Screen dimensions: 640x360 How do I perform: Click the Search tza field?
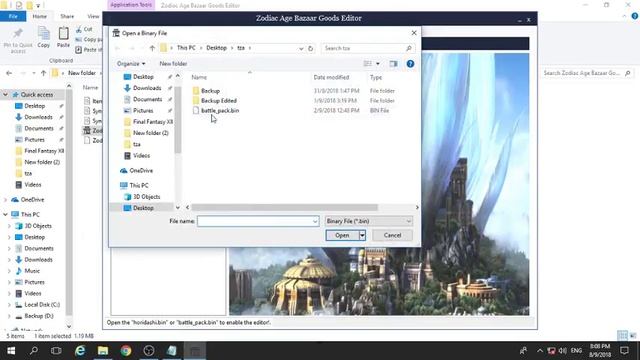[368, 48]
